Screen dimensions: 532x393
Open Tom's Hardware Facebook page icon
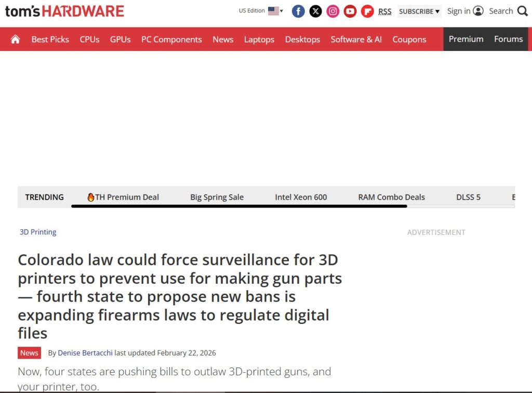pyautogui.click(x=298, y=11)
